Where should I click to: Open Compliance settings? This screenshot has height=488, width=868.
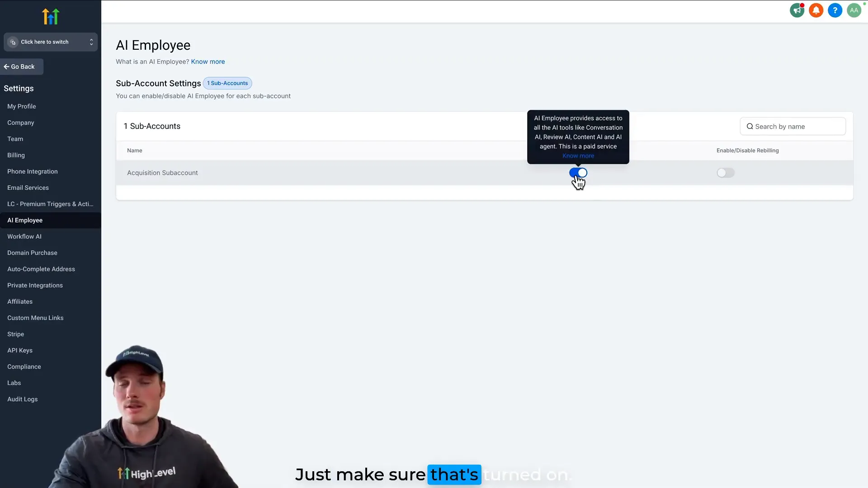(24, 366)
